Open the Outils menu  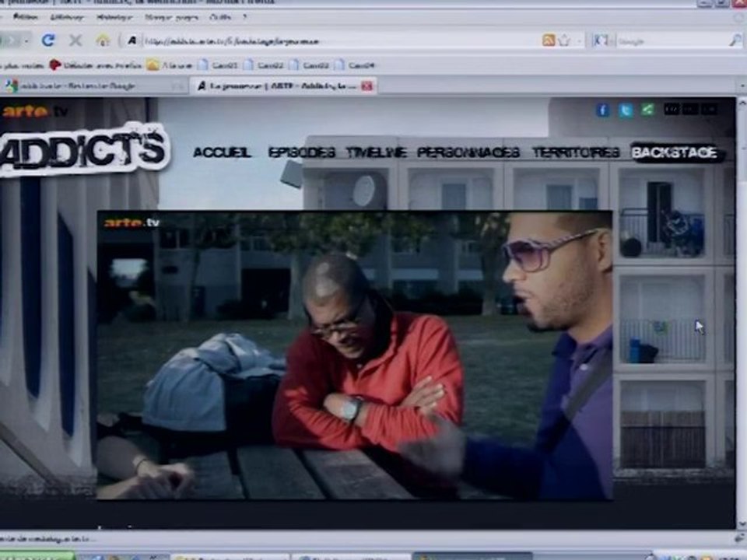(220, 17)
